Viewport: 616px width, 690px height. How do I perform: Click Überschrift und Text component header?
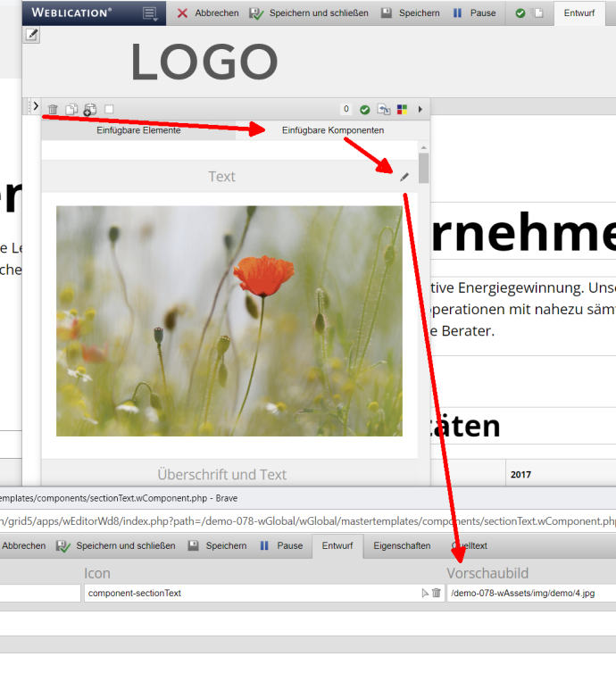click(221, 474)
